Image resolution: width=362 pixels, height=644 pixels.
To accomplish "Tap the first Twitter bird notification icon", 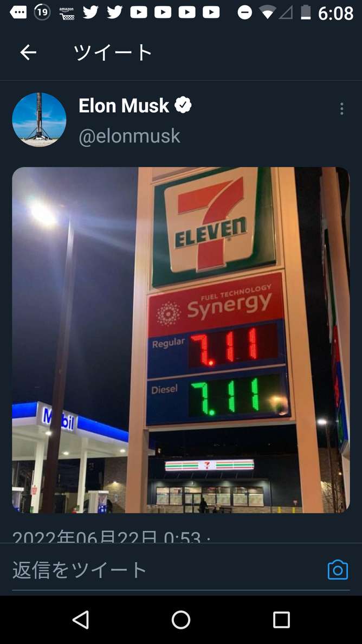I will [x=90, y=12].
